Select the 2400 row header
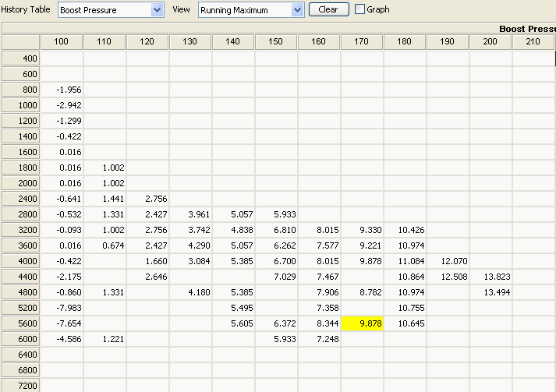 [x=21, y=199]
